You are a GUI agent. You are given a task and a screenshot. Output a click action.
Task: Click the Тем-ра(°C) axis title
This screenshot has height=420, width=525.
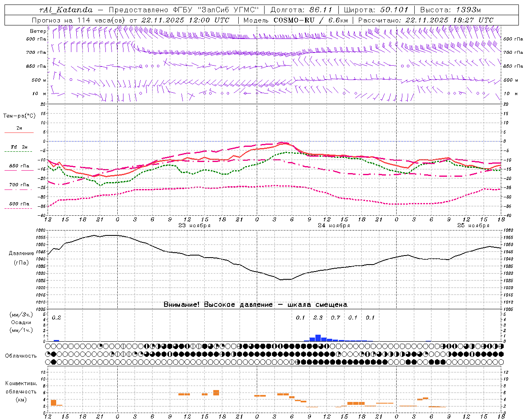point(19,116)
